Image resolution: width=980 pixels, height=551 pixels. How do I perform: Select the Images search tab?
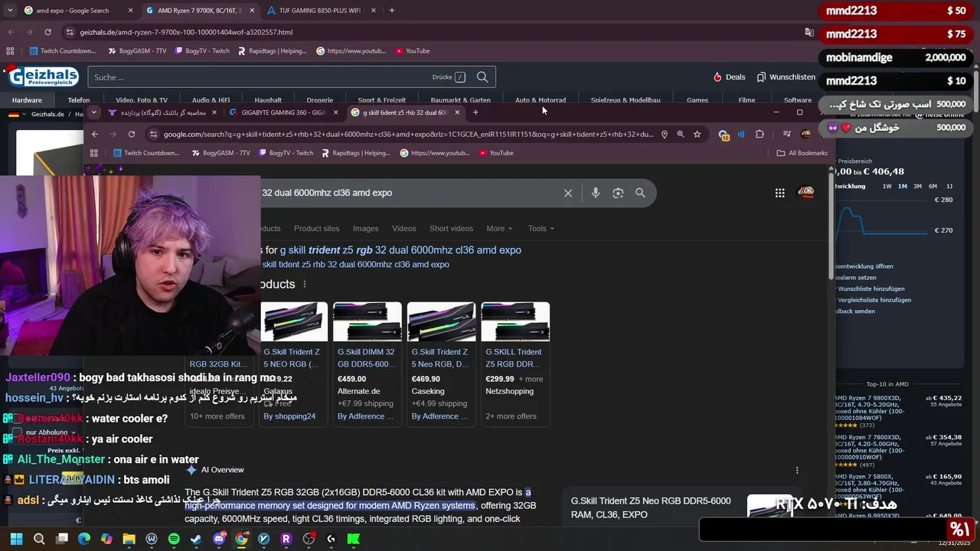pyautogui.click(x=365, y=228)
